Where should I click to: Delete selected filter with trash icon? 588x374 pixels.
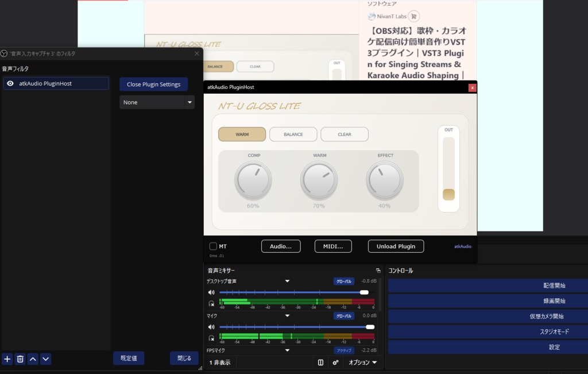[x=20, y=359]
